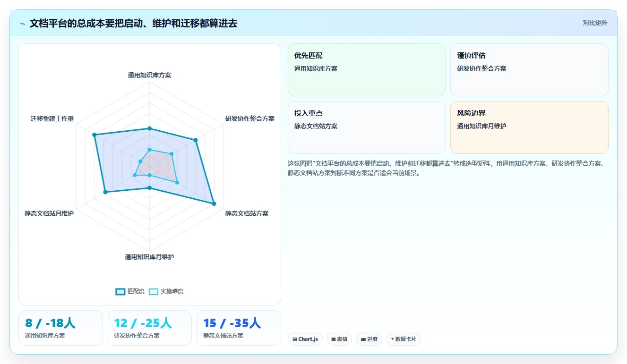Screen dimensions: 627x364
Task: Click the 对比矩阵 label in the header
Action: pos(595,23)
